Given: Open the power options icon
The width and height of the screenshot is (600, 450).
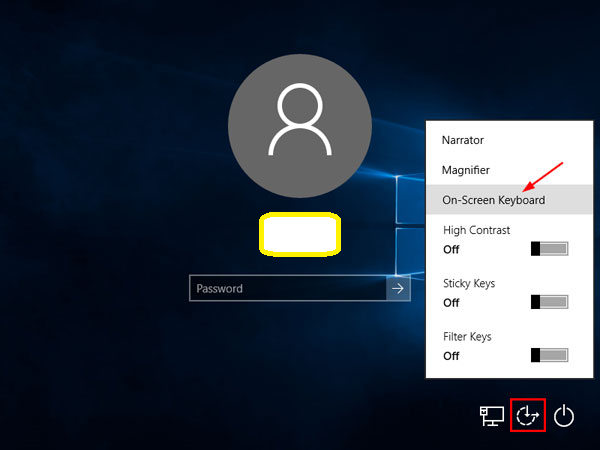Looking at the screenshot, I should click(564, 416).
